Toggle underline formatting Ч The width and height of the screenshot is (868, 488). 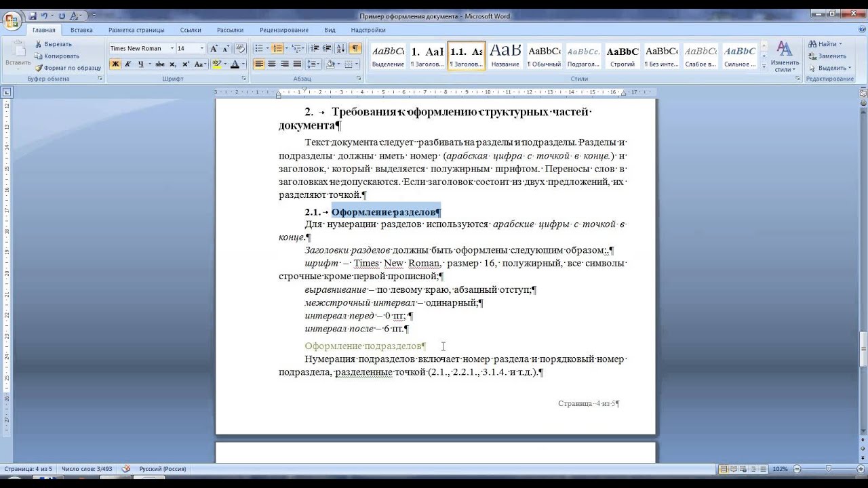click(x=140, y=64)
